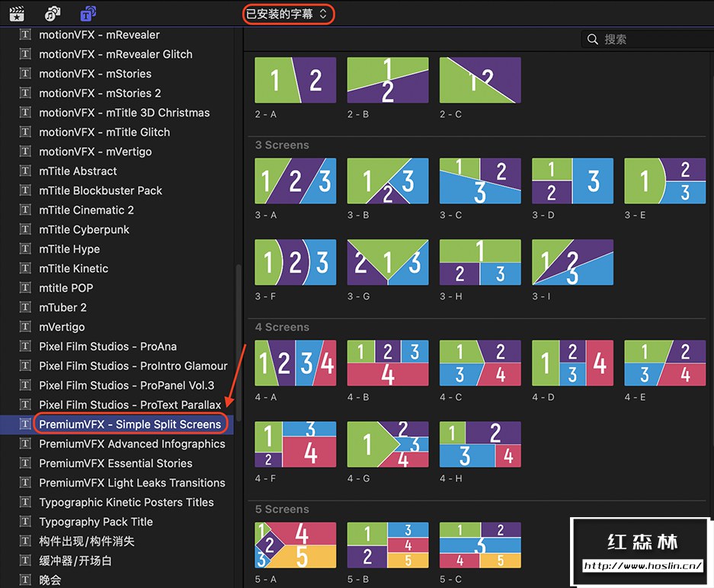The height and width of the screenshot is (588, 714).
Task: Click title icon beside motionVFX - mStories 2
Action: pyautogui.click(x=25, y=93)
